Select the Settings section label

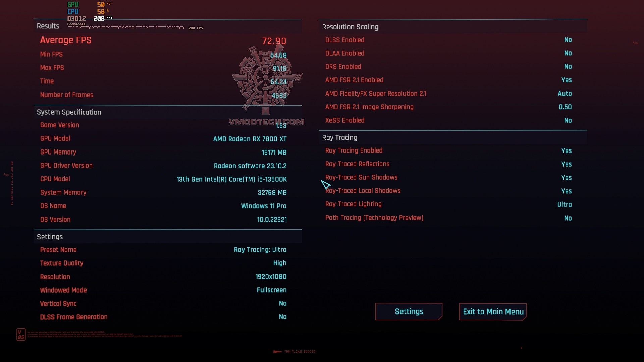(x=50, y=236)
